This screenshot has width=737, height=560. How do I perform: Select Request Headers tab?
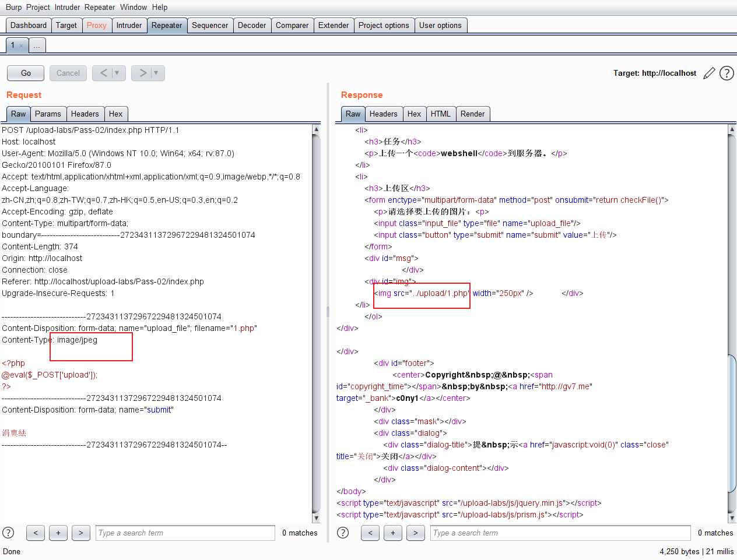85,114
